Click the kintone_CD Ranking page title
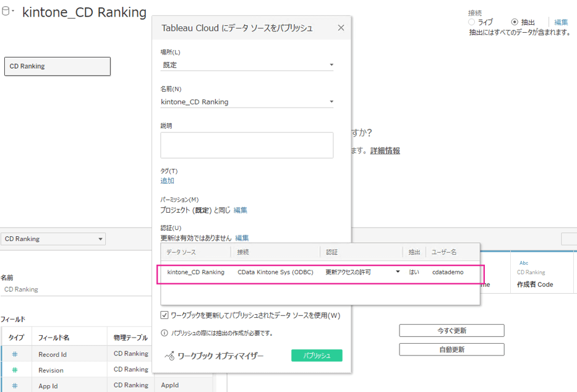 [x=84, y=12]
